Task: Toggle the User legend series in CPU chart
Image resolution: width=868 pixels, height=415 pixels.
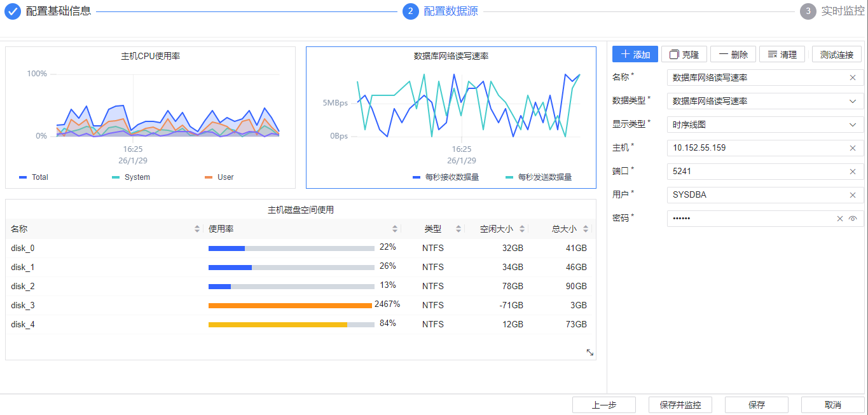Action: tap(219, 177)
